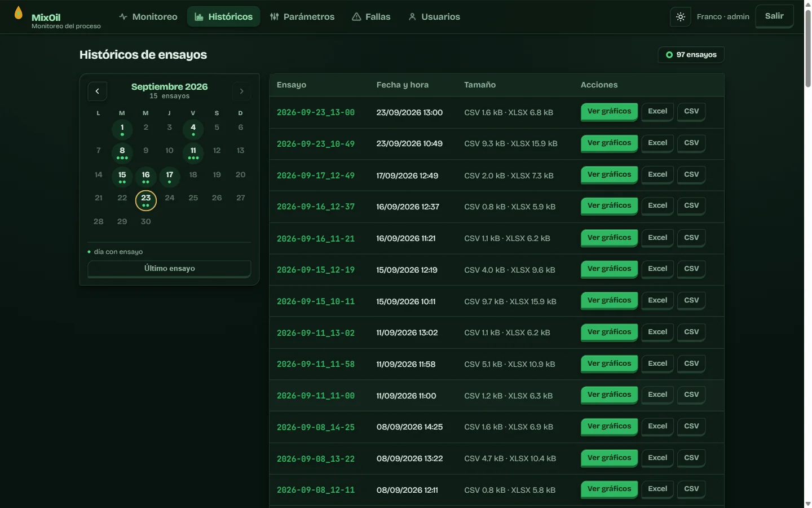Download CSV for 2026-09-11_13-02
812x508 pixels.
691,332
